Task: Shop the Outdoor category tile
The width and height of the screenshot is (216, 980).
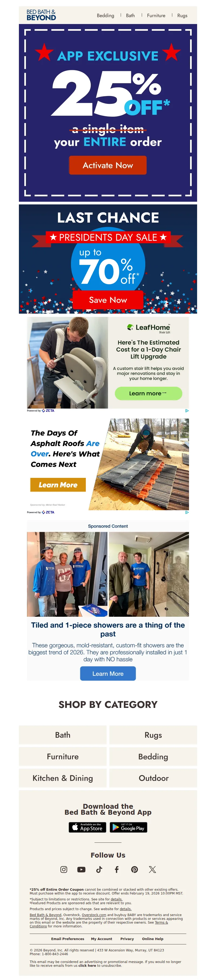Action: click(x=153, y=778)
